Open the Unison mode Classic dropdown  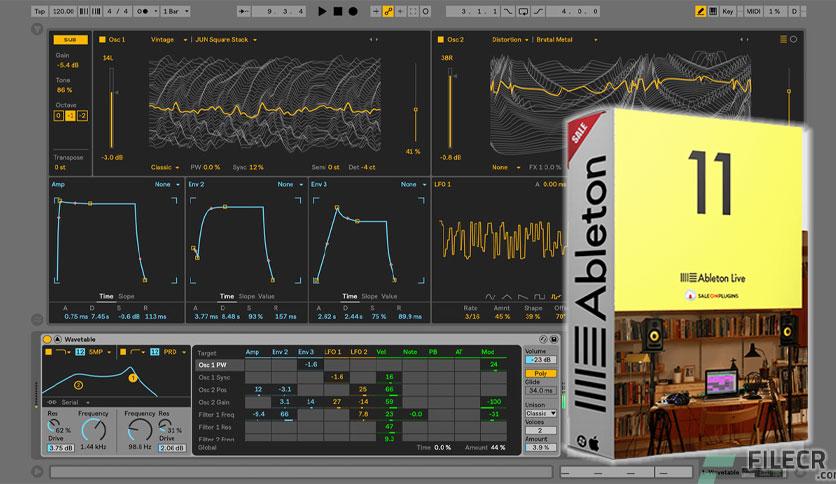(541, 414)
